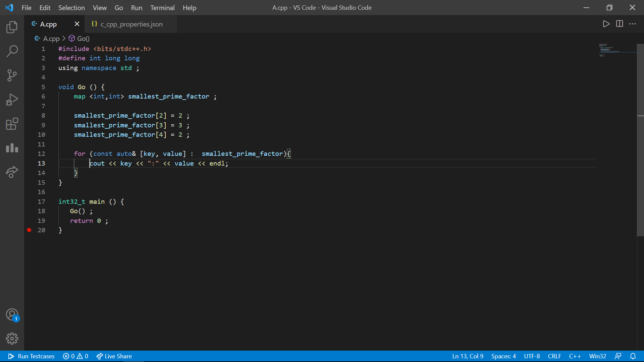
Task: Open the Extensions view icon
Action: click(12, 124)
